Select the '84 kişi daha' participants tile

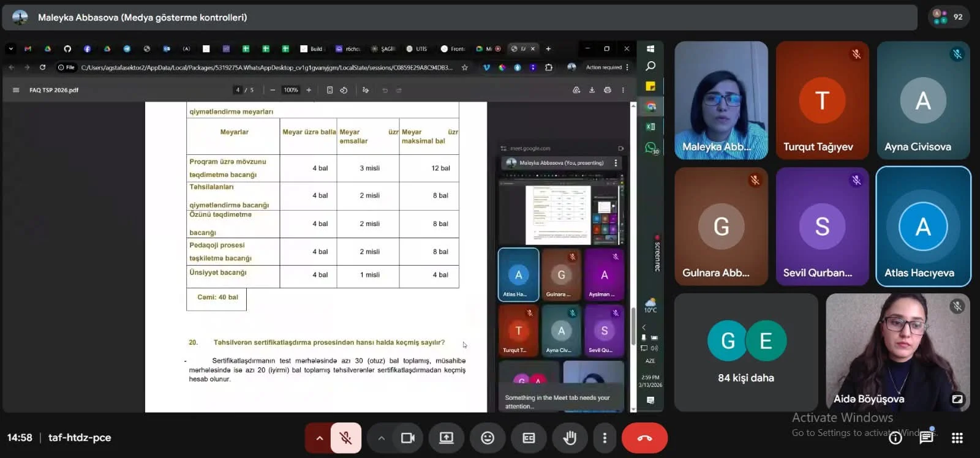[x=746, y=353]
